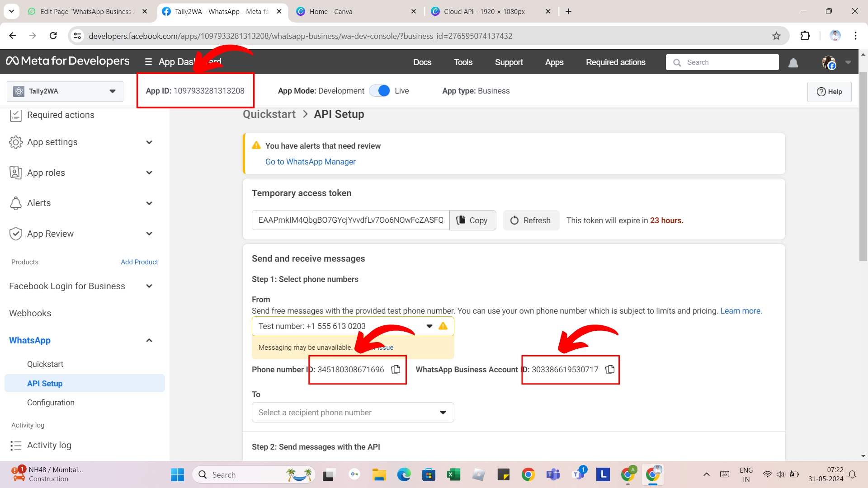The width and height of the screenshot is (868, 488).
Task: Open recipient phone number dropdown
Action: click(353, 413)
